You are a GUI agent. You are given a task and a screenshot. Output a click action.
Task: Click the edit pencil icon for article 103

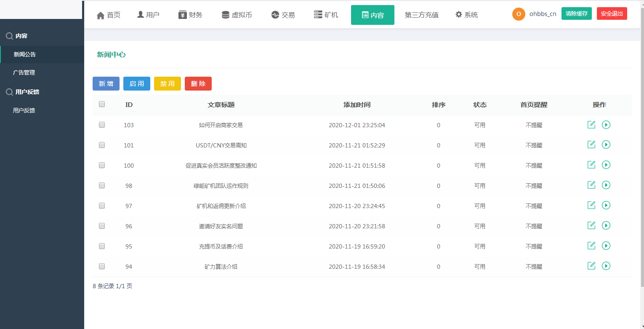(x=591, y=125)
